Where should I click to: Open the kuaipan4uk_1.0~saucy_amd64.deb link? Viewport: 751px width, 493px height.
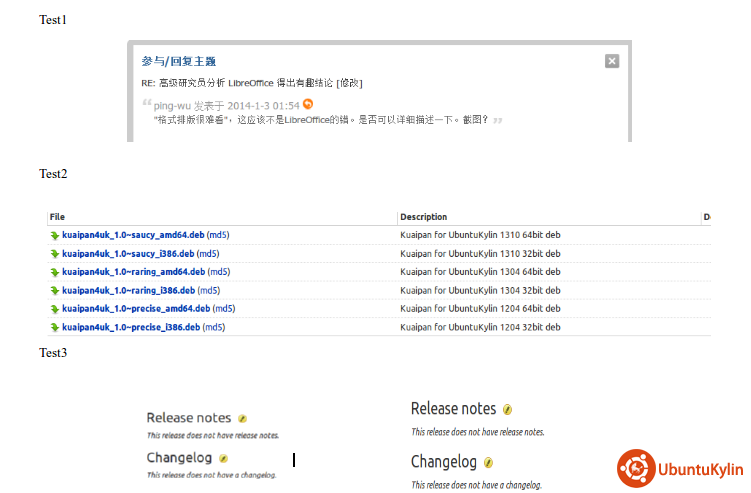pyautogui.click(x=133, y=235)
